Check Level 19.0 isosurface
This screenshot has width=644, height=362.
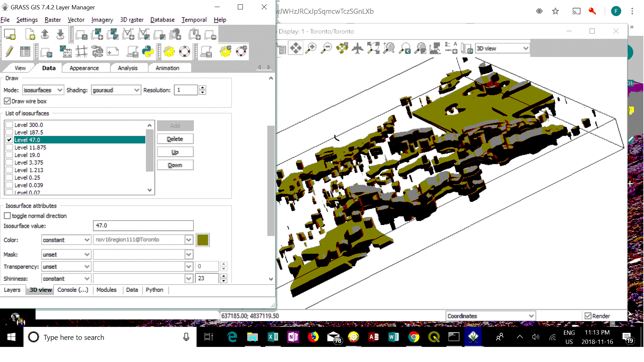9,155
